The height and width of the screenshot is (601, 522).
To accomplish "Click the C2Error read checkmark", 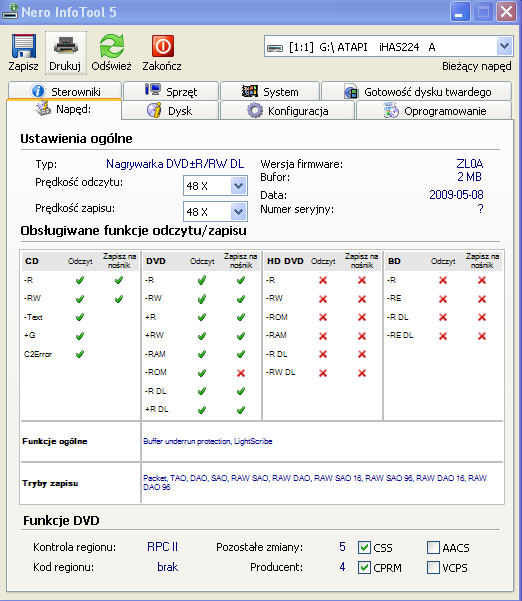I will tap(80, 354).
